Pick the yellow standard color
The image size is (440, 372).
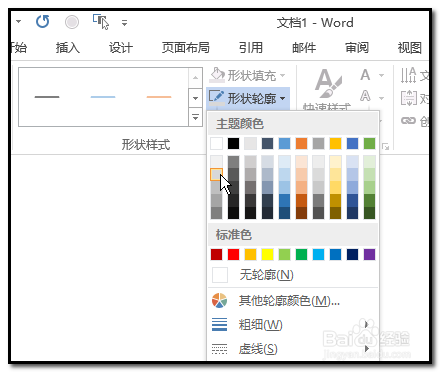pyautogui.click(x=267, y=255)
